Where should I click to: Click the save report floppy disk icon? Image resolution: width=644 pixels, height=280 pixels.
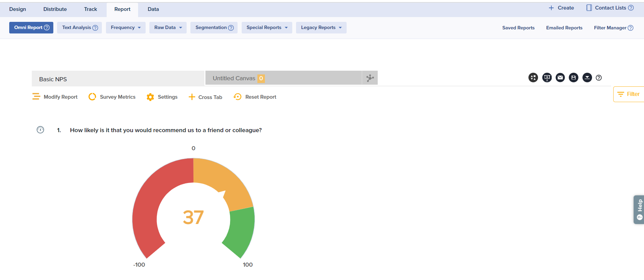click(x=574, y=78)
